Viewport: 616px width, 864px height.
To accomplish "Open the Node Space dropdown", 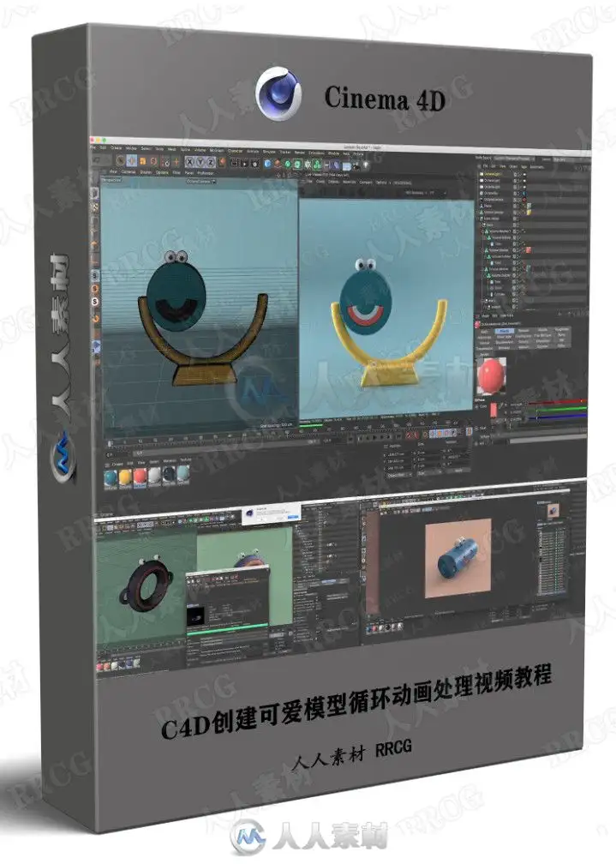I will click(x=513, y=159).
